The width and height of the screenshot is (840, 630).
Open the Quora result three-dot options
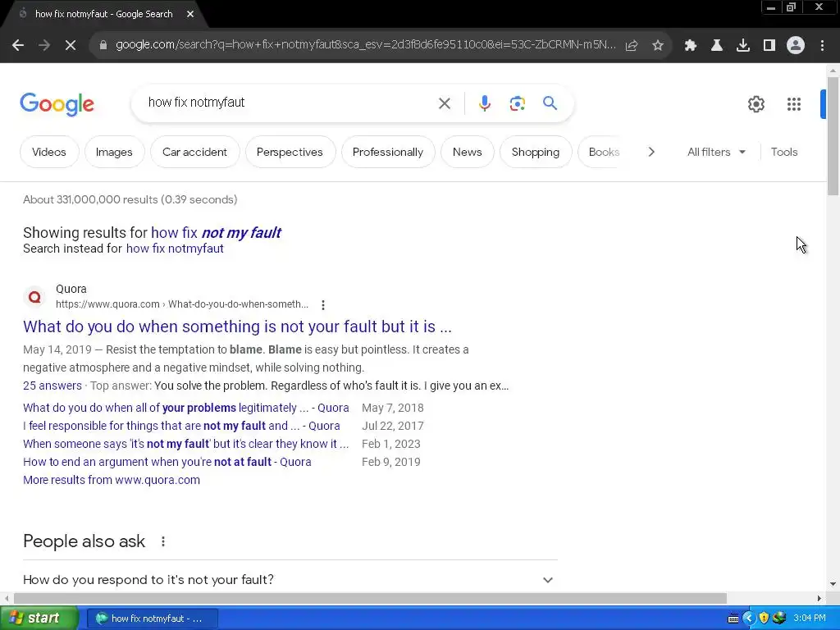coord(323,305)
